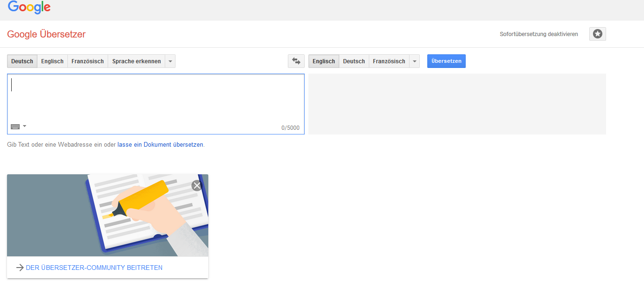
Task: Click the blue Übersetzen button
Action: [x=446, y=61]
